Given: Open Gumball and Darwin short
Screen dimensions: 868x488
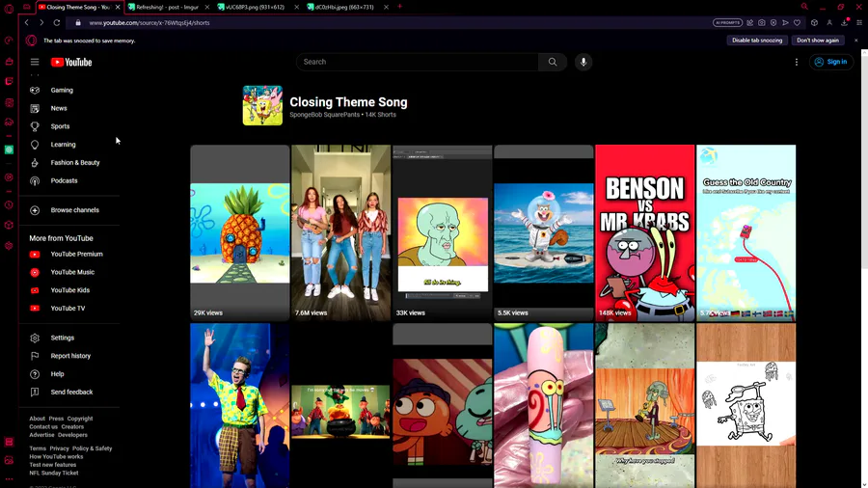Looking at the screenshot, I should 443,406.
